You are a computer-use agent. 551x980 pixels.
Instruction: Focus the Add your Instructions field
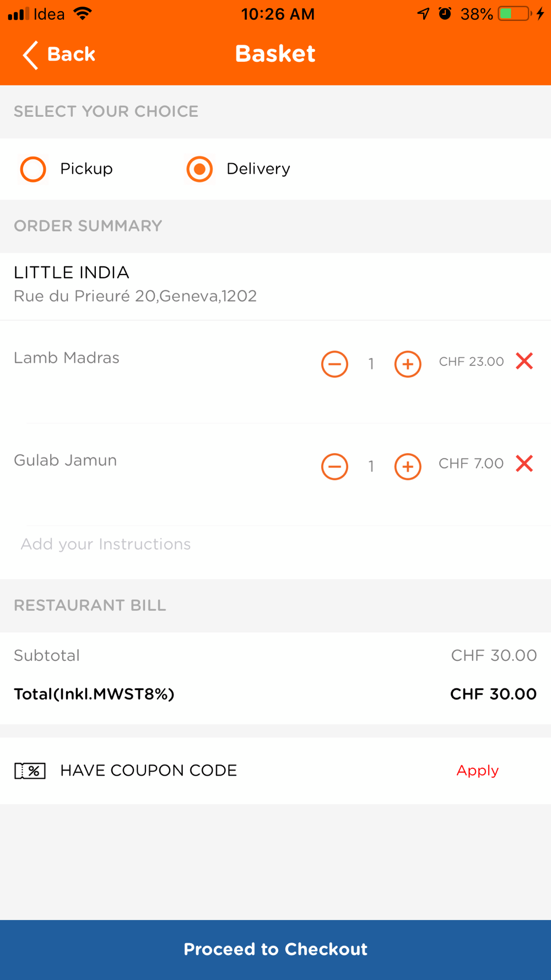[275, 544]
